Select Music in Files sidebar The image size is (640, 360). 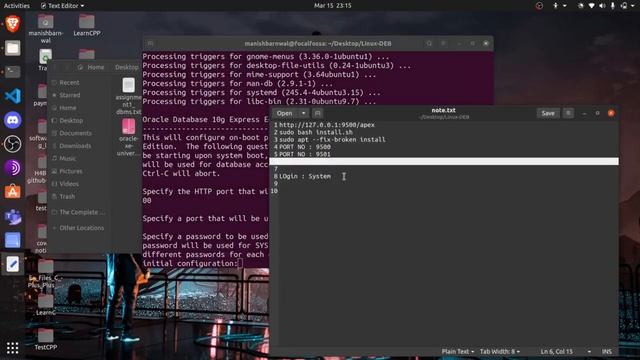67,158
